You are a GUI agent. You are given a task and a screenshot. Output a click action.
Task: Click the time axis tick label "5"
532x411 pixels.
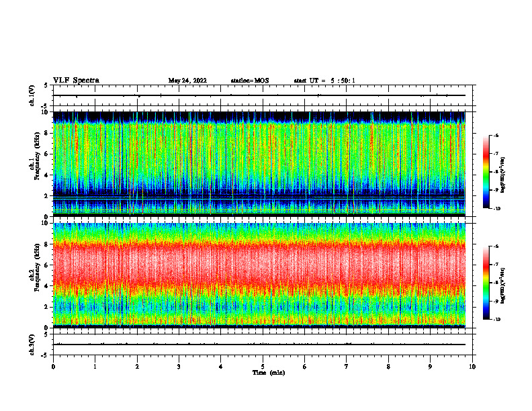coord(263,367)
